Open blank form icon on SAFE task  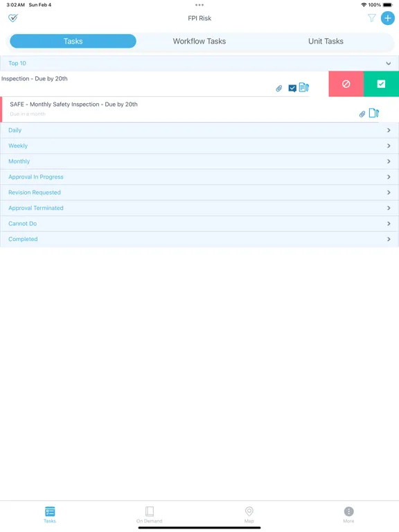click(374, 113)
